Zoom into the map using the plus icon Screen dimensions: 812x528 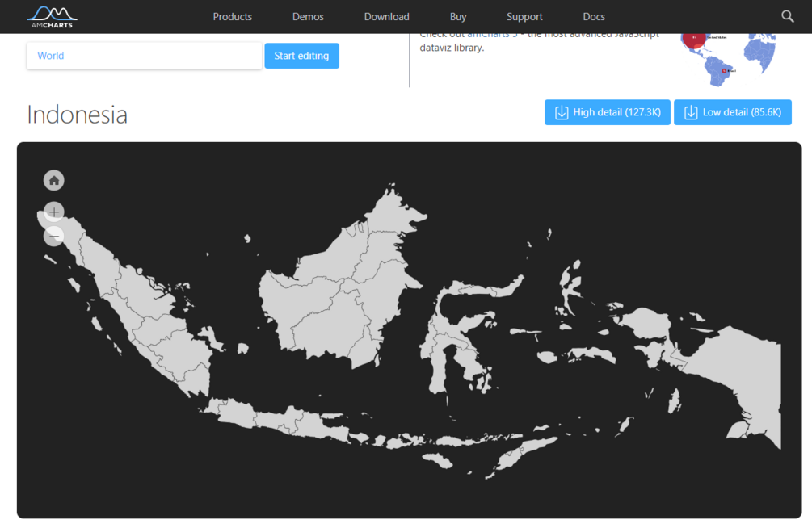(x=53, y=212)
